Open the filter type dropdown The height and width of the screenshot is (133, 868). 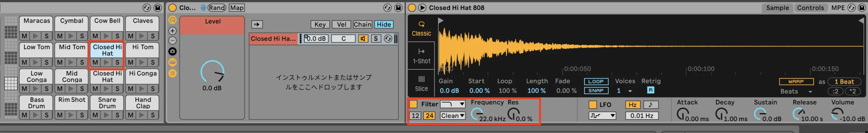(x=453, y=104)
